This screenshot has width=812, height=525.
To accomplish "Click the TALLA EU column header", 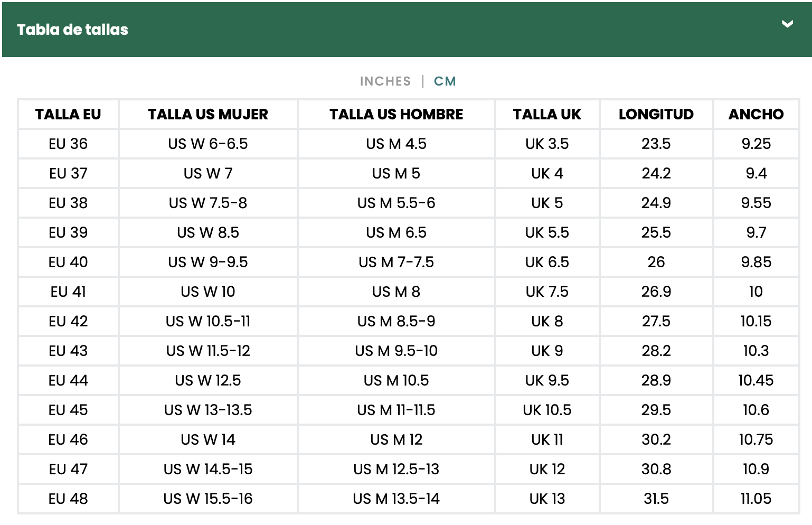I will tap(68, 114).
